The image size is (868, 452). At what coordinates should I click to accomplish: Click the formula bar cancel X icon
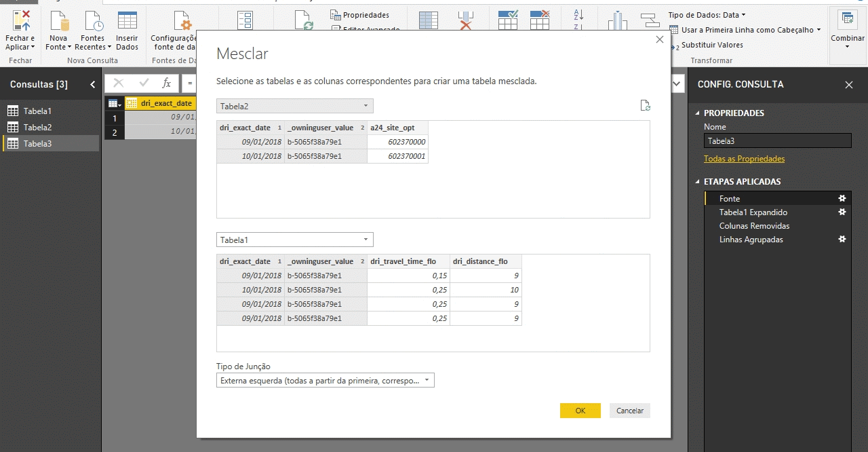tap(119, 83)
